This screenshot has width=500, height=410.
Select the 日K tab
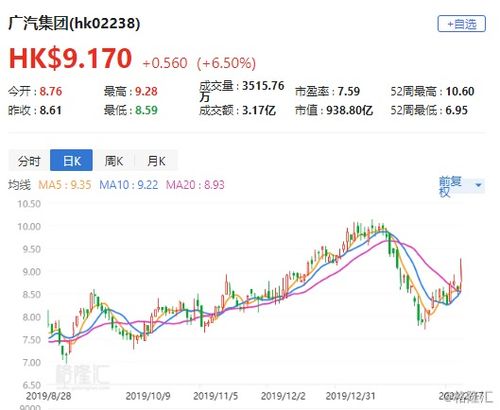(71, 160)
